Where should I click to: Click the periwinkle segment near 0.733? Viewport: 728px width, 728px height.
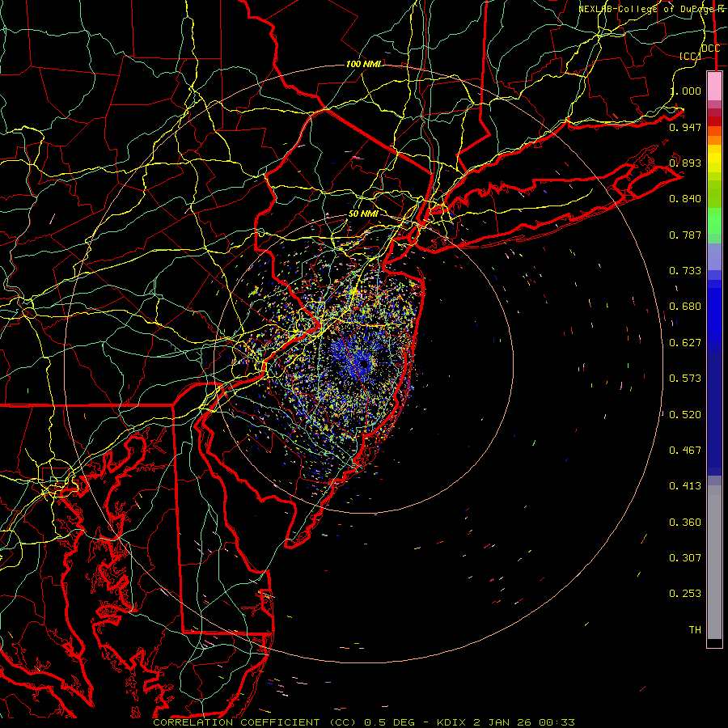click(x=714, y=256)
